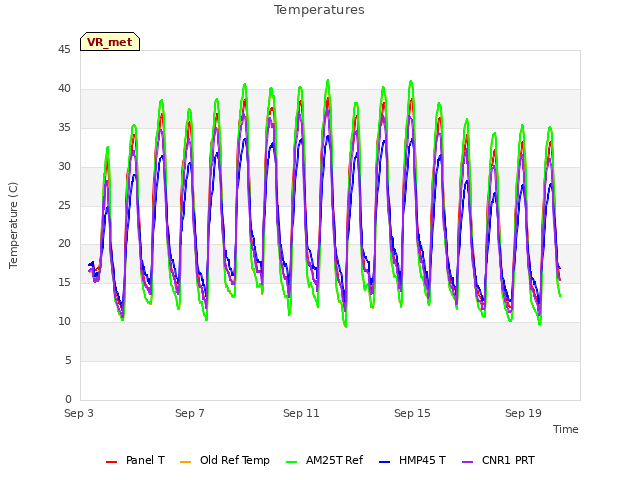
Task: Click the 15 y-axis tick label
Action: 64,282
